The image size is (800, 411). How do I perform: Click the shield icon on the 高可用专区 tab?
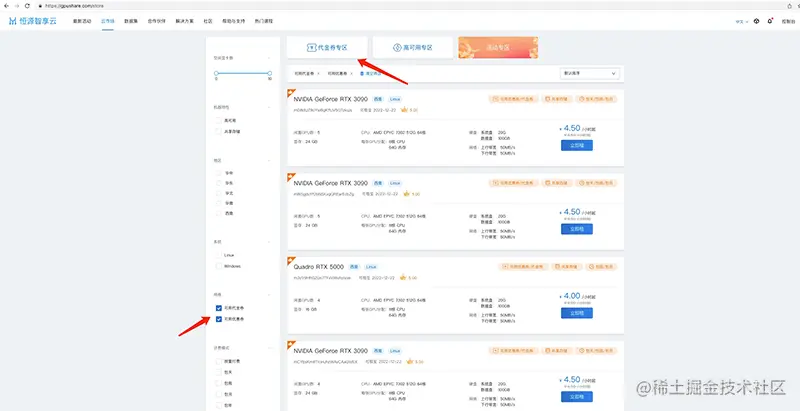[397, 47]
